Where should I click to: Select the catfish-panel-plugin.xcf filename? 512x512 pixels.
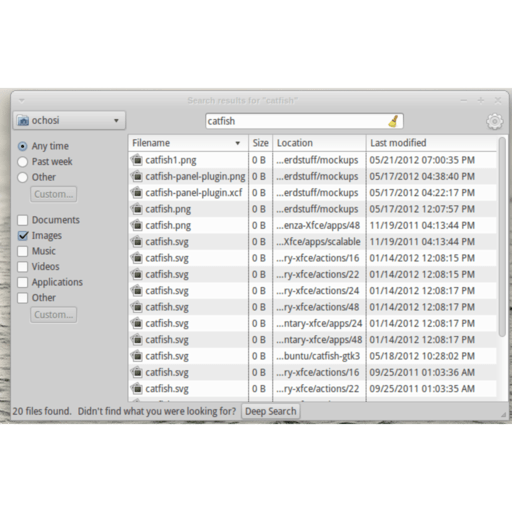tap(194, 193)
